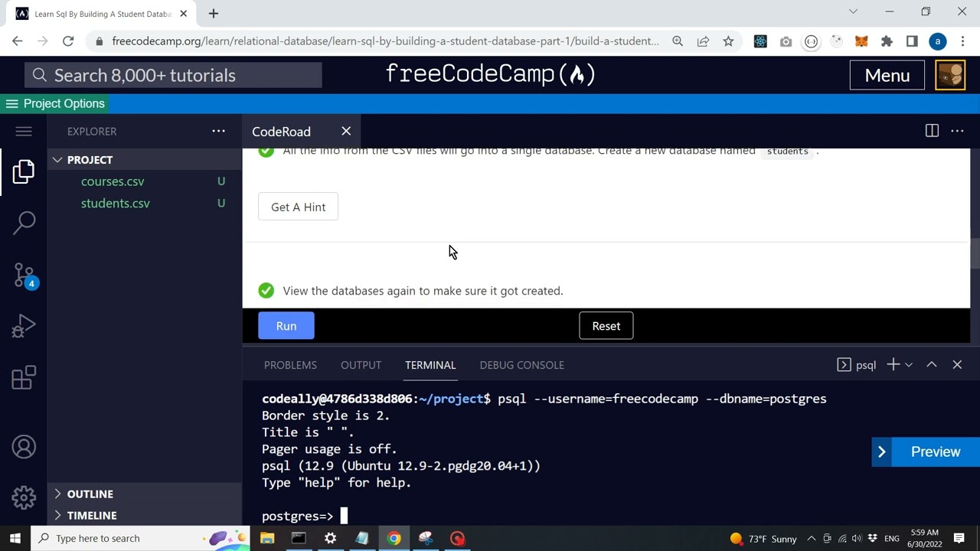Open the Extensions view

pyautogui.click(x=24, y=378)
